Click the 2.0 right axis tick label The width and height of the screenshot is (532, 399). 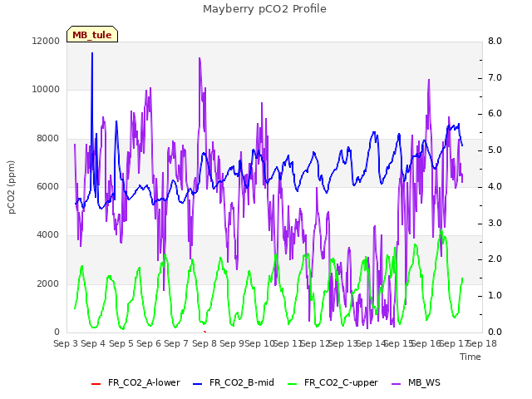pos(495,259)
